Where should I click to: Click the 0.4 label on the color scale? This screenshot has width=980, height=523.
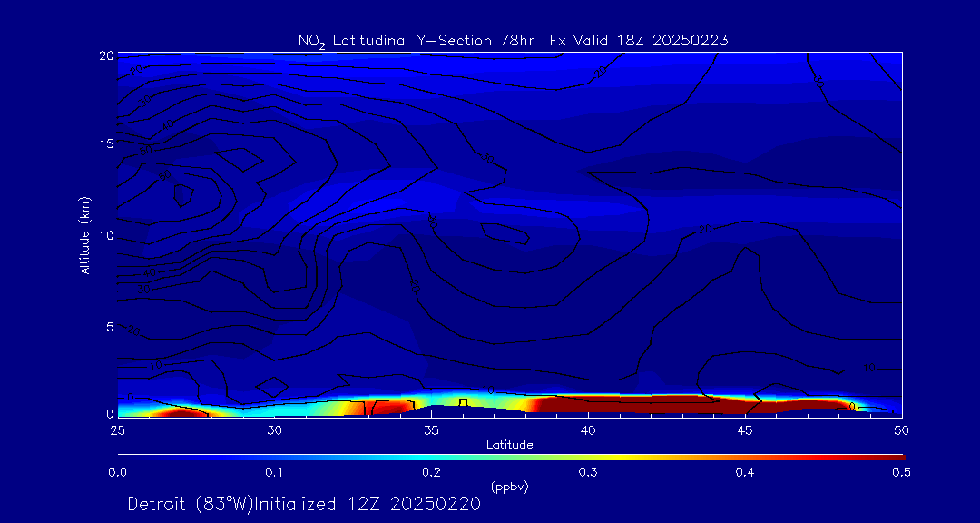[745, 471]
